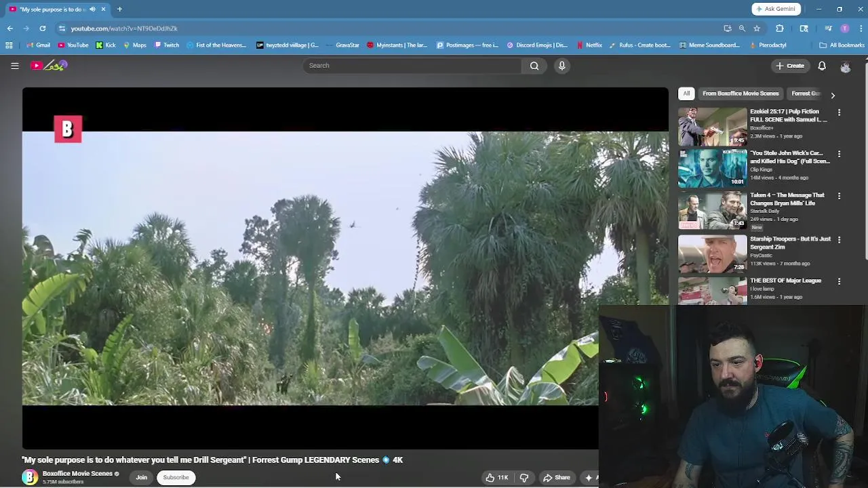868x488 pixels.
Task: Open John Wick scene thumbnail
Action: [x=713, y=169]
